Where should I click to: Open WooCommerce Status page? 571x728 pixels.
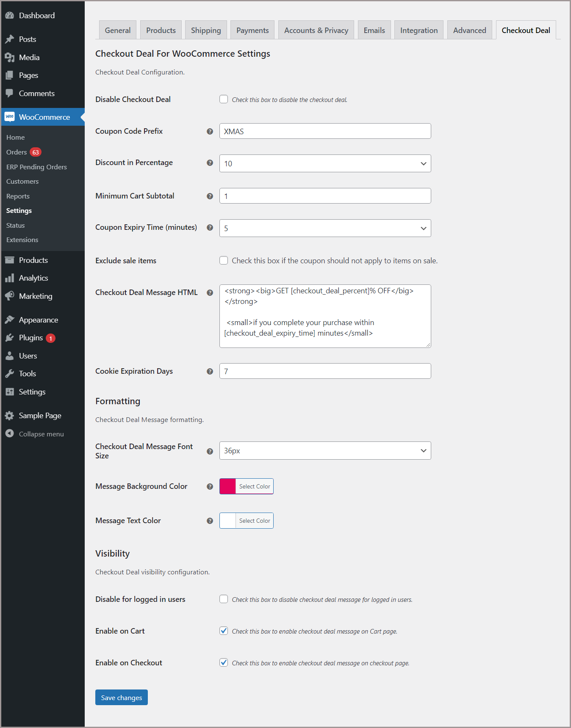(16, 226)
